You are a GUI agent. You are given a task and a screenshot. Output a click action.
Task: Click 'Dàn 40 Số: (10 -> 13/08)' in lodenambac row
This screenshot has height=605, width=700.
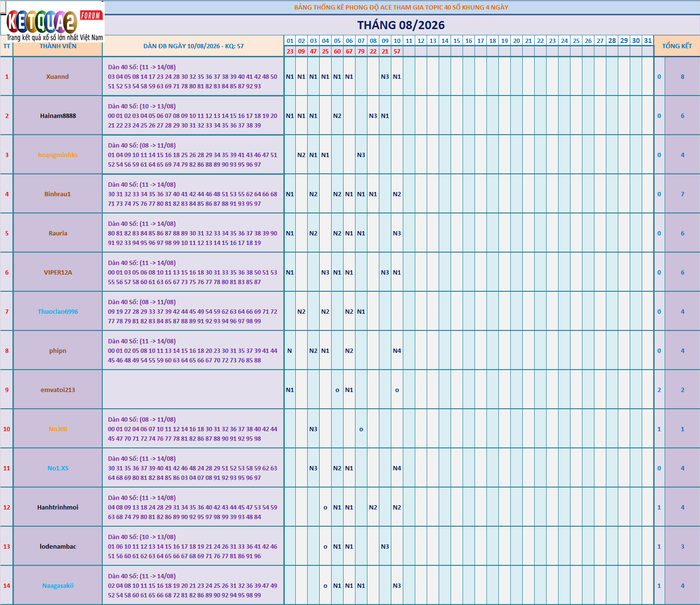coord(142,537)
